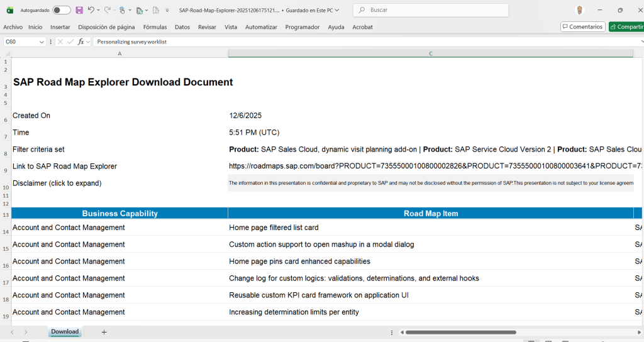This screenshot has width=644, height=342.
Task: Click the Save icon in title bar
Action: [79, 10]
